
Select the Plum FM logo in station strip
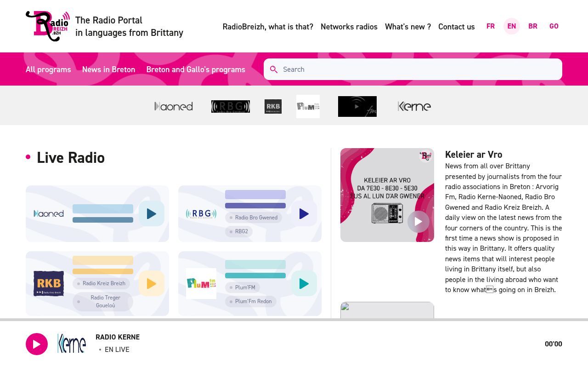308,107
